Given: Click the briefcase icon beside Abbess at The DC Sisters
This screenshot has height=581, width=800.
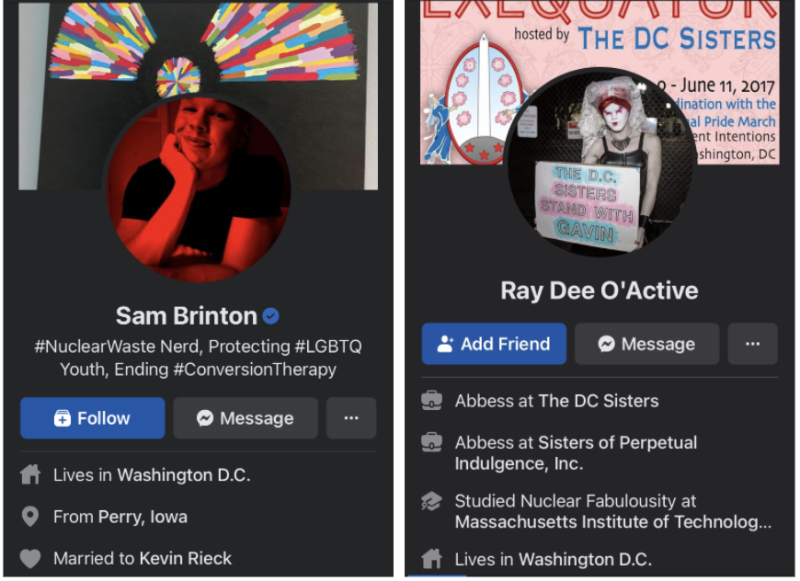Looking at the screenshot, I should pos(432,401).
